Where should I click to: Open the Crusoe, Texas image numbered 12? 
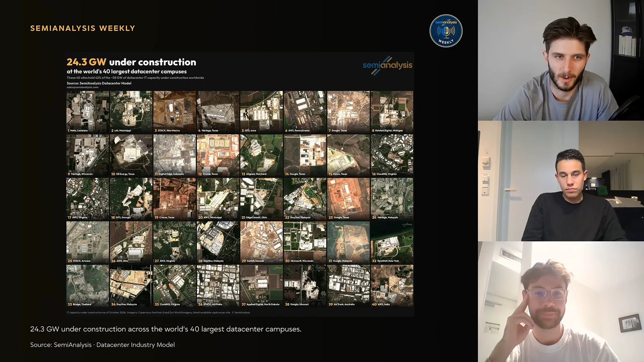click(218, 155)
